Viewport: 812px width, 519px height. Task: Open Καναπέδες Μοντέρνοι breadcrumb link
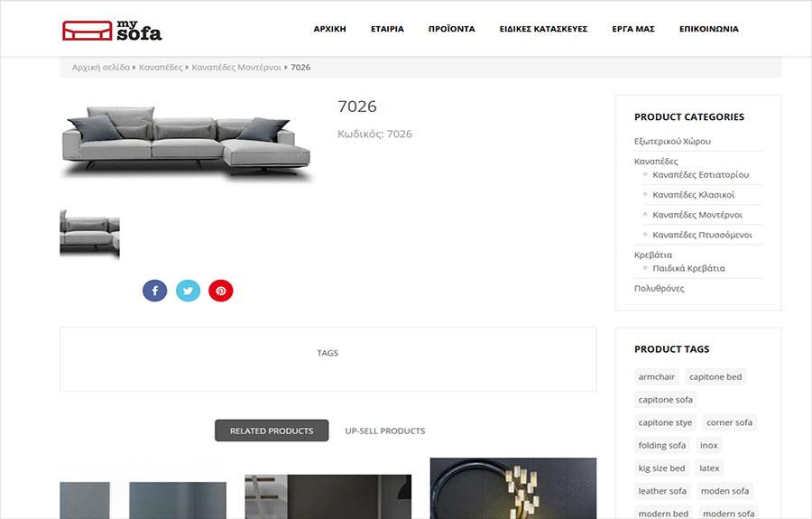(236, 68)
